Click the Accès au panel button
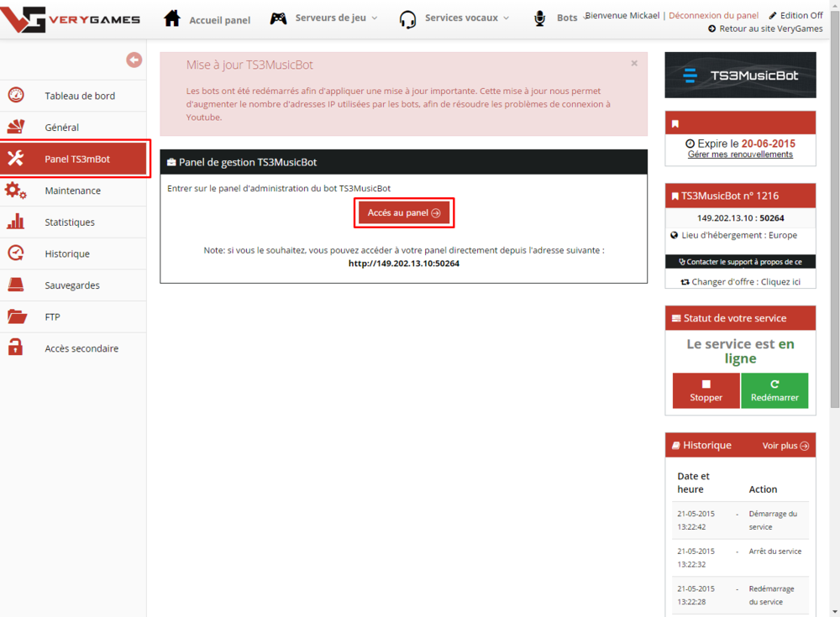 [404, 213]
